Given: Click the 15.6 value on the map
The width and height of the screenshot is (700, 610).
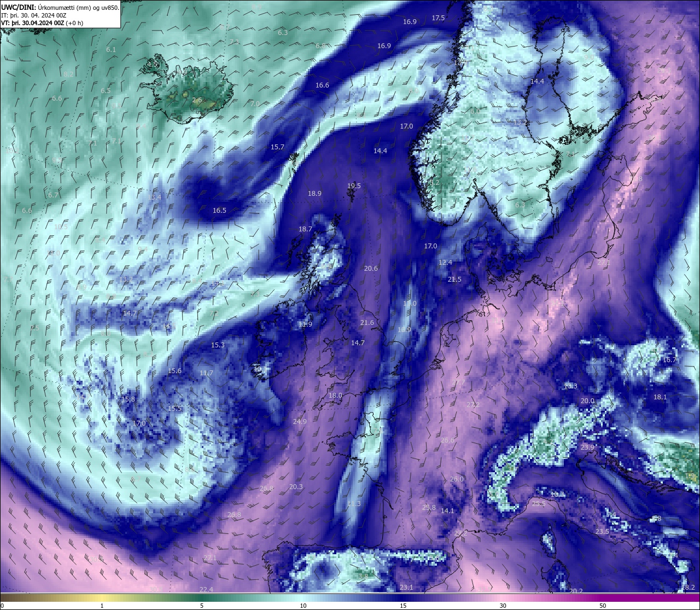Looking at the screenshot, I should point(174,371).
